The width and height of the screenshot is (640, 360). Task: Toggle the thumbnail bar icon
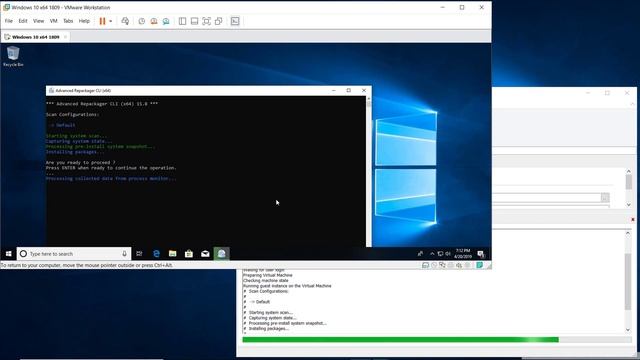[x=194, y=21]
